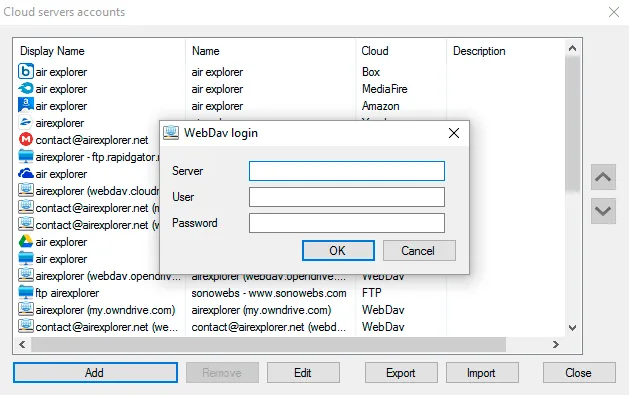Viewport: 629px width, 395px height.
Task: Click WebDav icon of airexplorer (webdav.opendriv row
Action: pyautogui.click(x=26, y=275)
